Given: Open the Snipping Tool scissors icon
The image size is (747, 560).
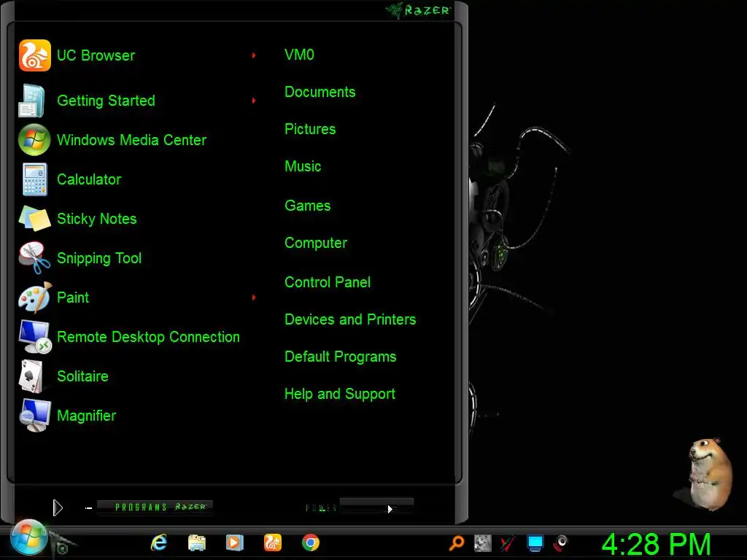Looking at the screenshot, I should pos(34,257).
